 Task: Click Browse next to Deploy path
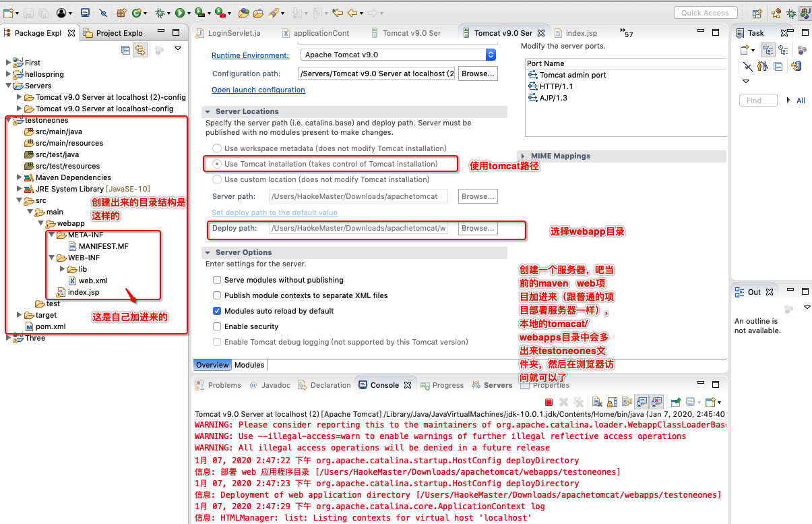pyautogui.click(x=478, y=228)
